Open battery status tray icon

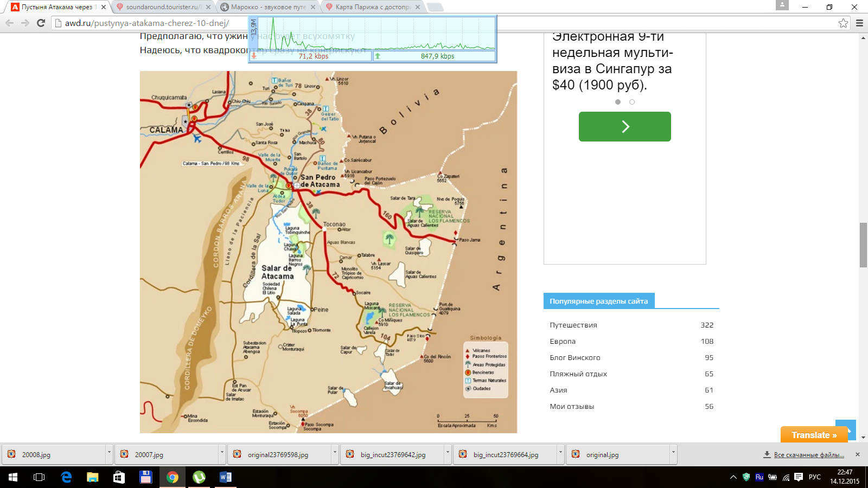772,477
